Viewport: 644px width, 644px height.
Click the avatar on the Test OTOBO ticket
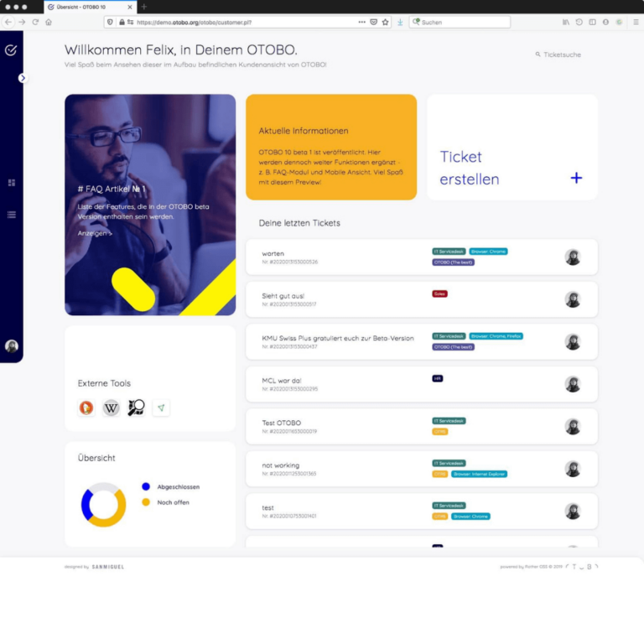573,426
